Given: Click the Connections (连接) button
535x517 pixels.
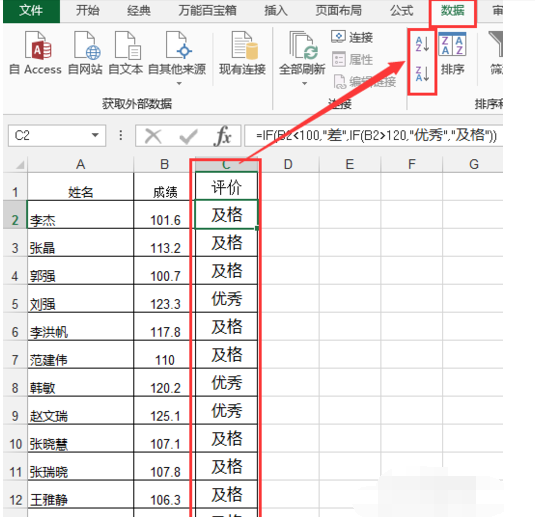Looking at the screenshot, I should [352, 37].
